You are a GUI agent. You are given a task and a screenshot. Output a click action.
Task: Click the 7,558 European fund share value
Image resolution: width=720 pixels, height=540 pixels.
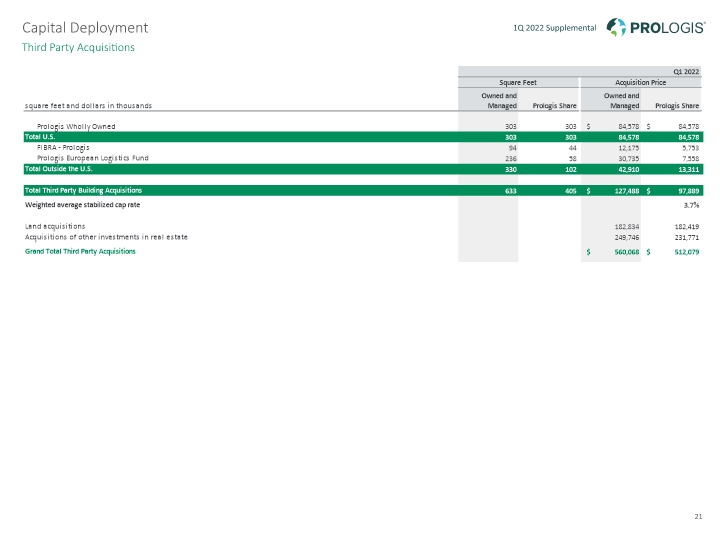coord(690,159)
